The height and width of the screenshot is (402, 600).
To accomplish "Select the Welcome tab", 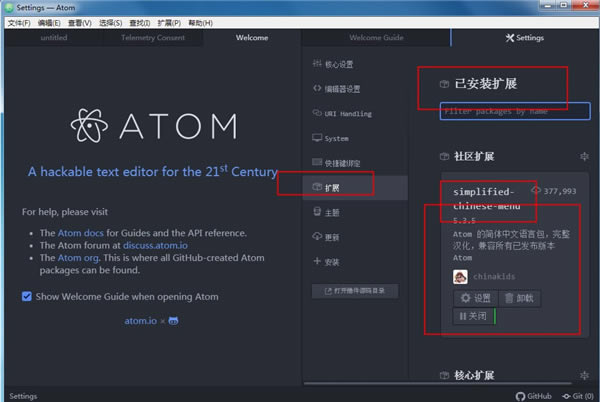I will pos(252,37).
